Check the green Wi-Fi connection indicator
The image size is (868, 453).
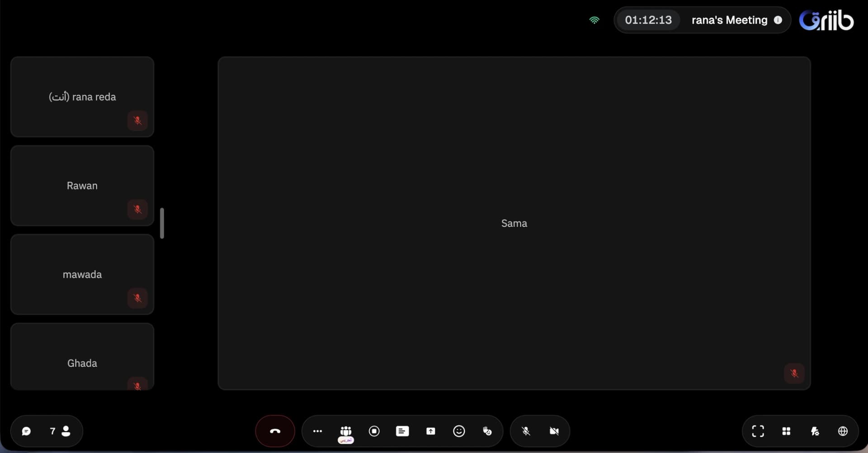click(594, 20)
